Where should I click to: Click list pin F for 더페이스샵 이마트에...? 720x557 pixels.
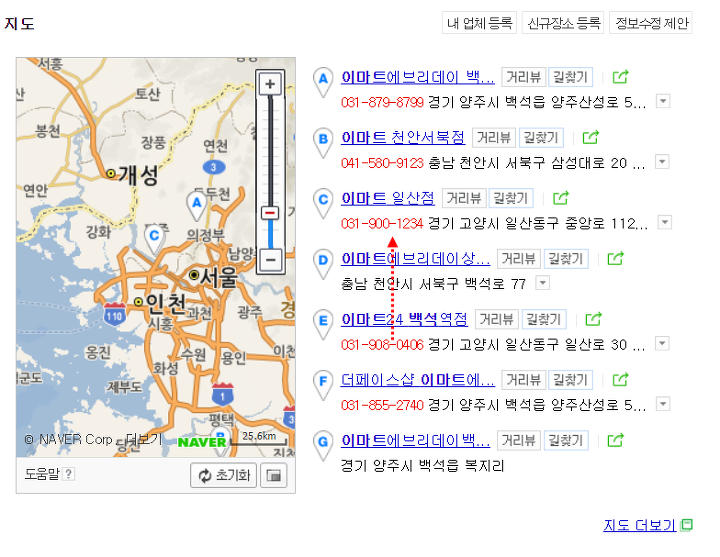click(x=323, y=385)
